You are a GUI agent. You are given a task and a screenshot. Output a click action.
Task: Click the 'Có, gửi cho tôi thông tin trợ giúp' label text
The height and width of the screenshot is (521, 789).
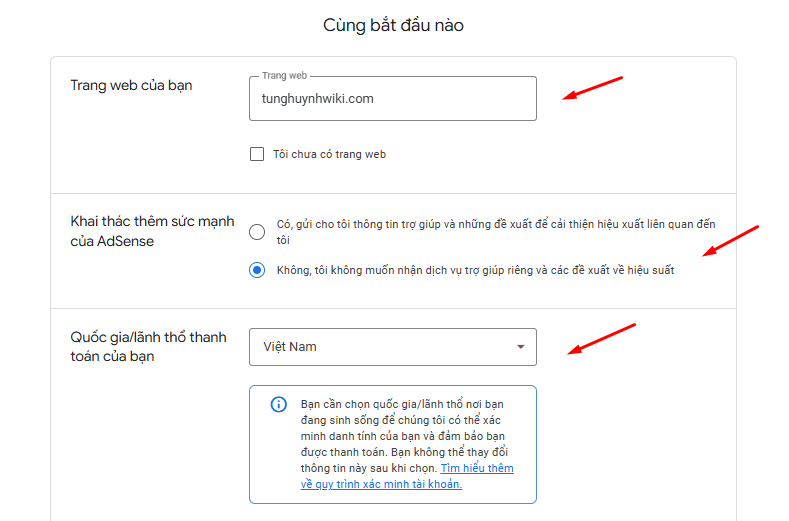(x=496, y=232)
